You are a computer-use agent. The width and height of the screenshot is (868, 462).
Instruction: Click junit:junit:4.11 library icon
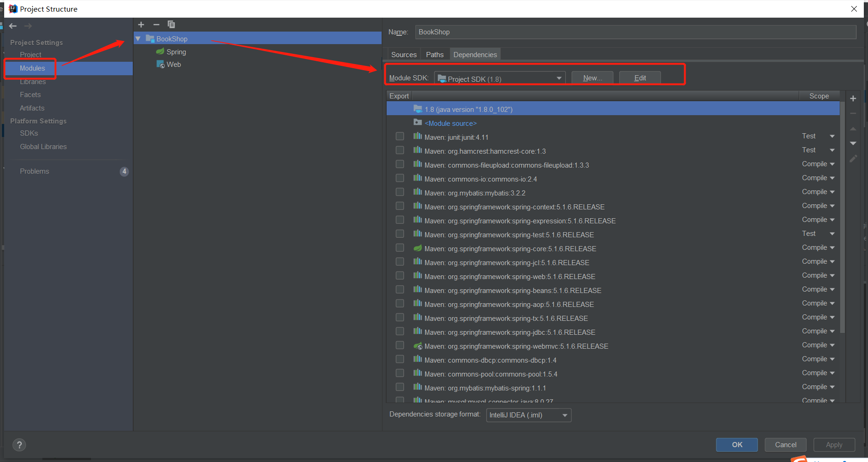point(418,136)
